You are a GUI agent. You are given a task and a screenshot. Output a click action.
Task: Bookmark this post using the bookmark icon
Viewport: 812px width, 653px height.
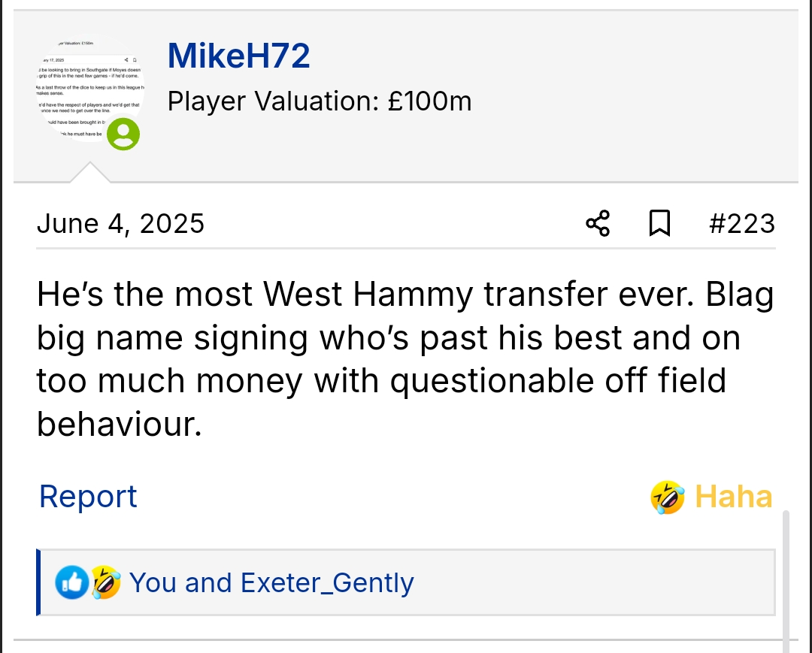(x=659, y=223)
